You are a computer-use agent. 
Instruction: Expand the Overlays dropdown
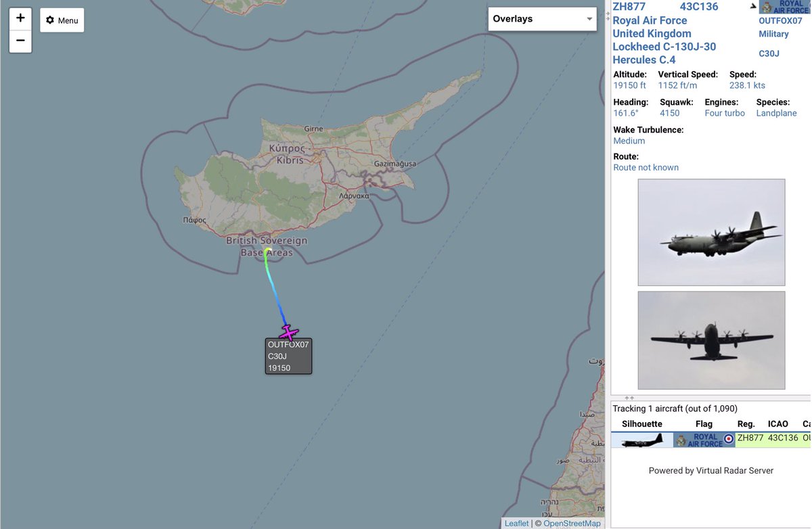pyautogui.click(x=542, y=19)
